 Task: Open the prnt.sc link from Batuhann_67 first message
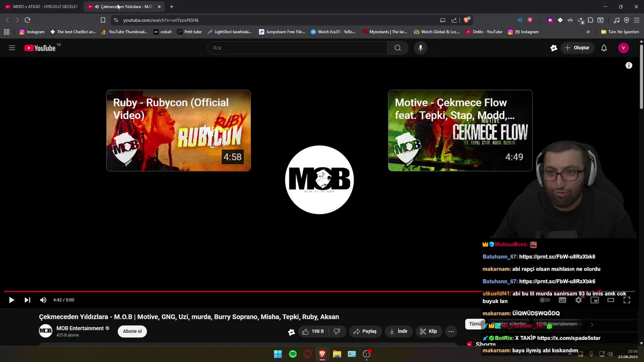[x=557, y=256]
